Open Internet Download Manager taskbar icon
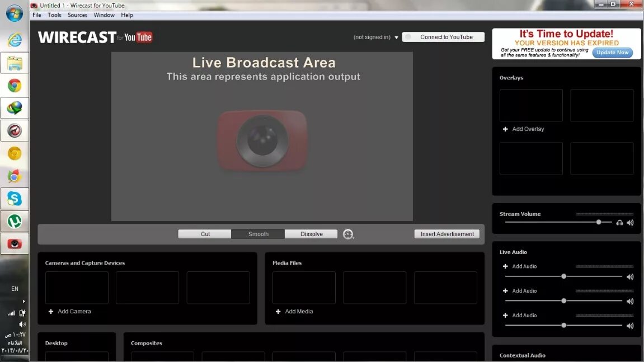644x362 pixels. tap(15, 108)
